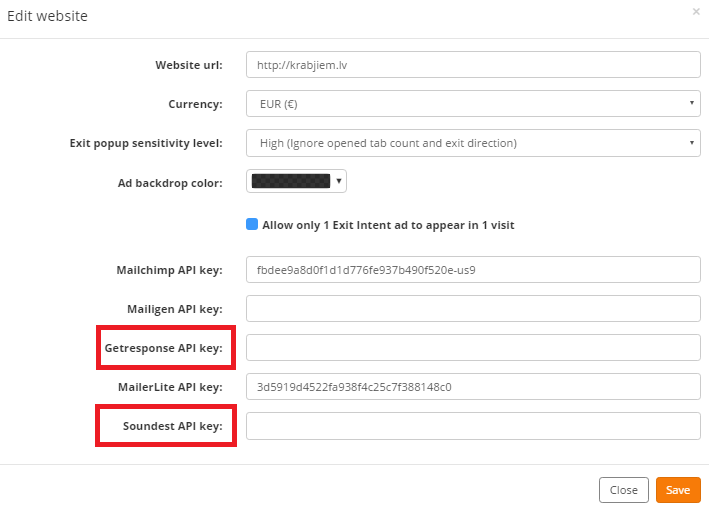Image resolution: width=709 pixels, height=513 pixels.
Task: Click the Soundest API key label
Action: (x=173, y=426)
